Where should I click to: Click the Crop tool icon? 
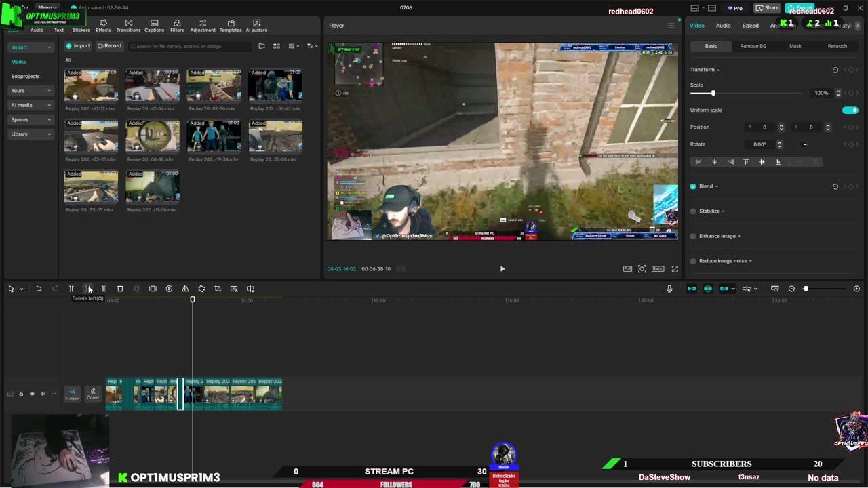click(218, 289)
